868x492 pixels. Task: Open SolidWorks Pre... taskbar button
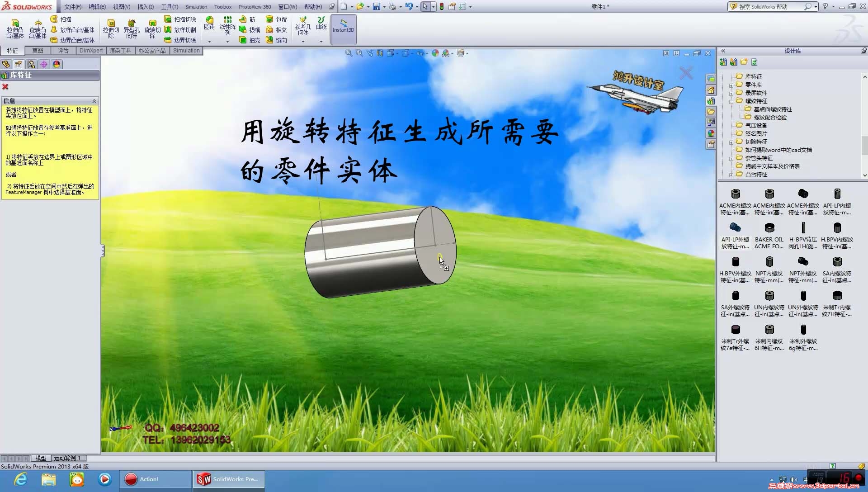(229, 479)
